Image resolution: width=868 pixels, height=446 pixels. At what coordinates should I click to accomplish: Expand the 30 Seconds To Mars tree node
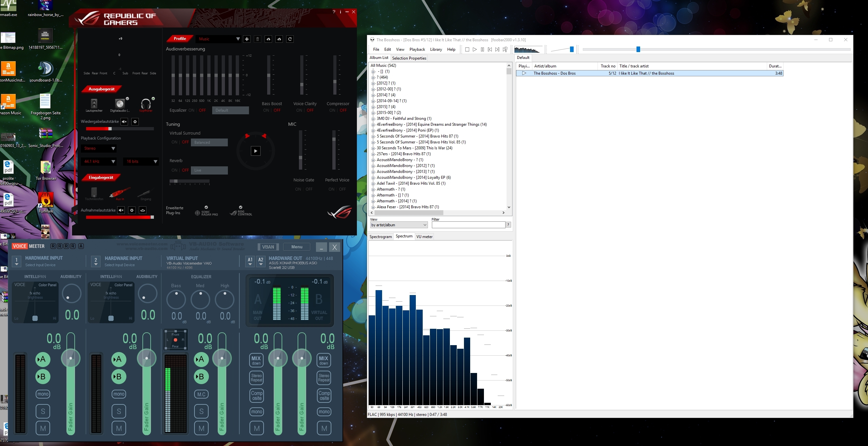tap(373, 148)
